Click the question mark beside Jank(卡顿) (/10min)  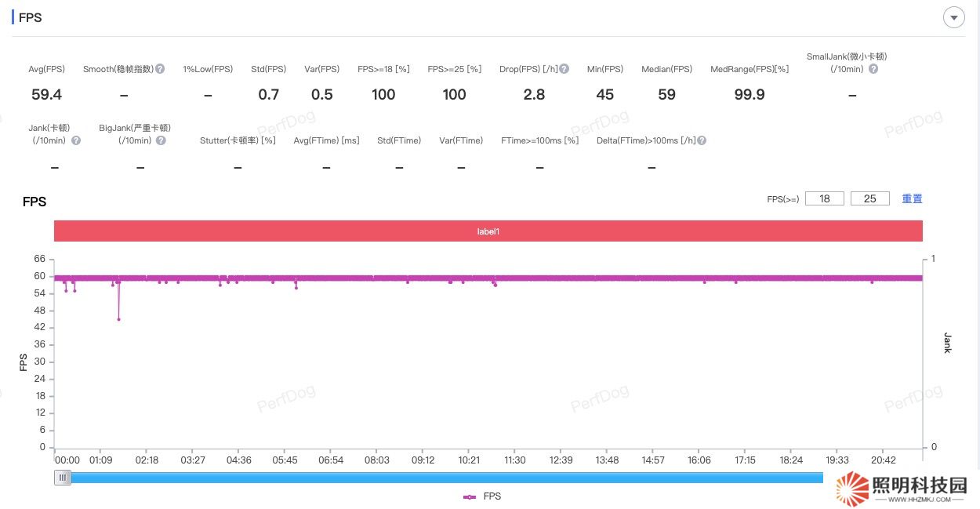coord(76,140)
